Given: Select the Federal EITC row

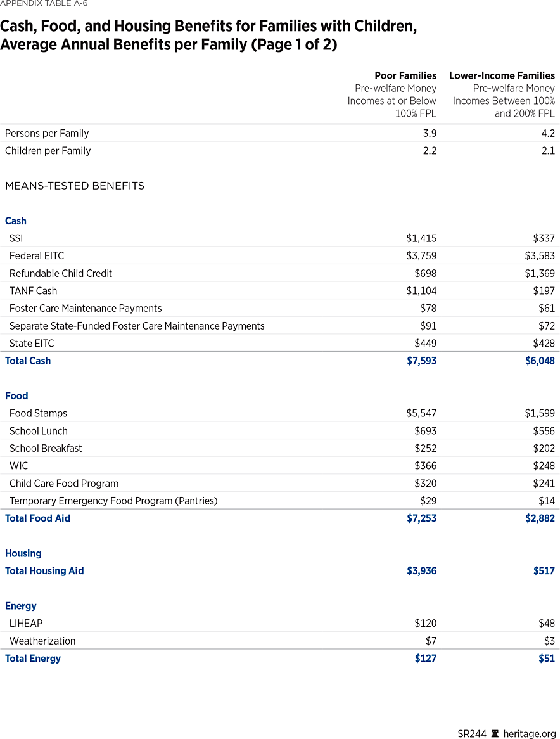Looking at the screenshot, I should coord(35,255).
